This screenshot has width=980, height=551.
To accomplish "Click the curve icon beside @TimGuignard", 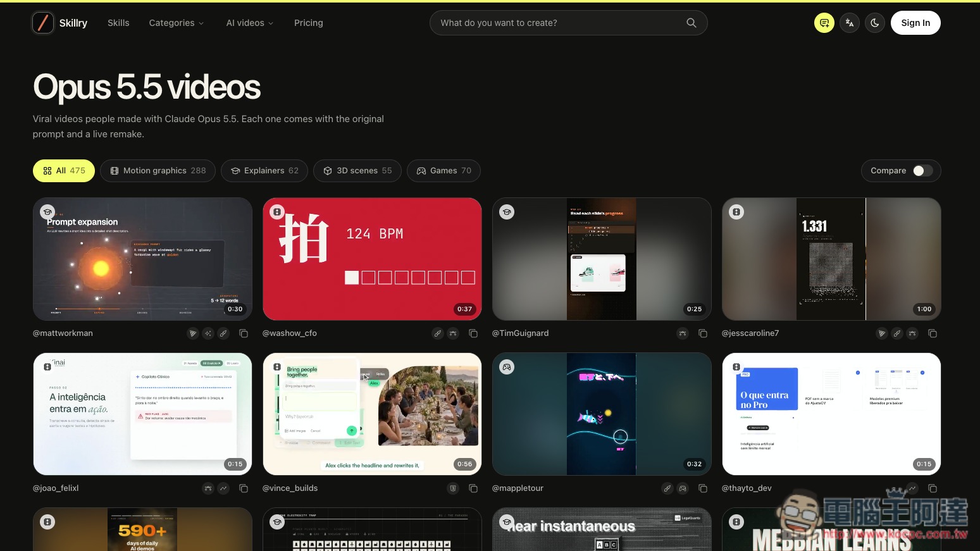I will 683,333.
